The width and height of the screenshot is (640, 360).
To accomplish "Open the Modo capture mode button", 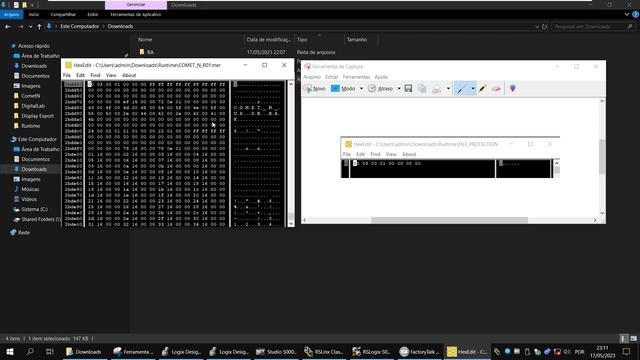I will (343, 89).
